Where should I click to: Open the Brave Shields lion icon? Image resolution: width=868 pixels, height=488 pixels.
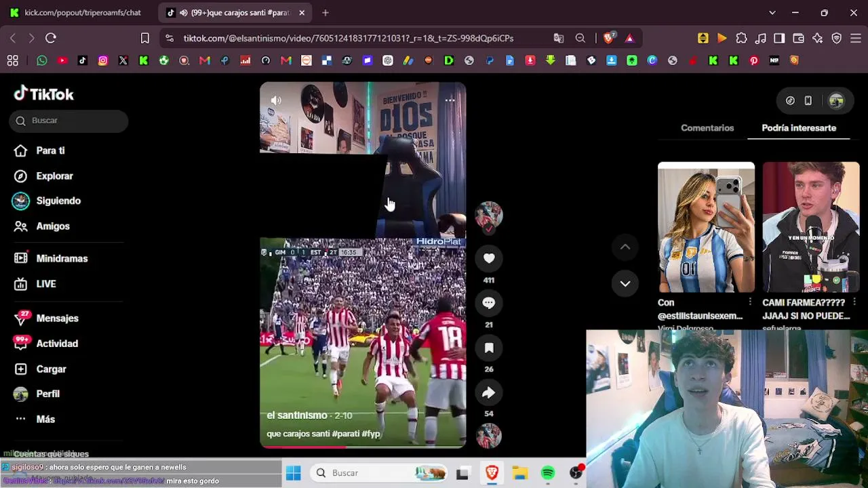(x=608, y=38)
